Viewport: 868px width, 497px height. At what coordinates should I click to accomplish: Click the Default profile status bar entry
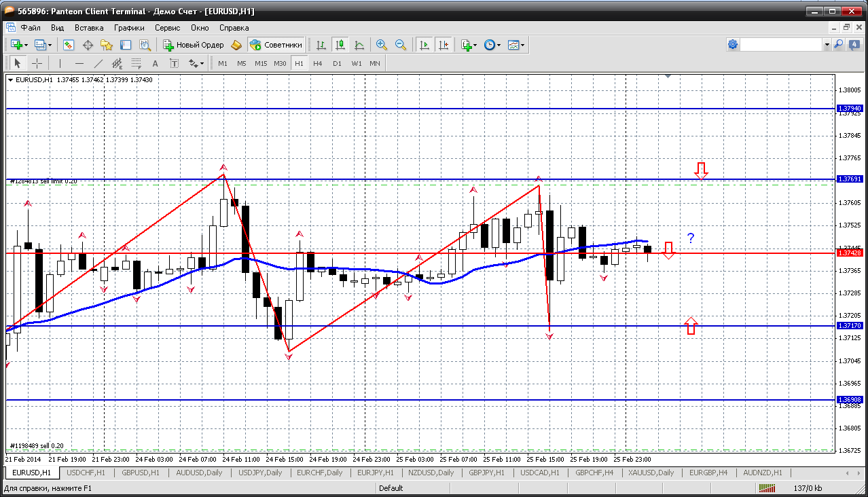391,488
